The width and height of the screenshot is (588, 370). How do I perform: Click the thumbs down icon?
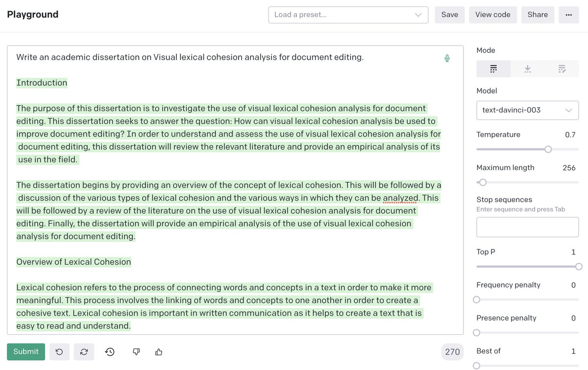coord(137,352)
